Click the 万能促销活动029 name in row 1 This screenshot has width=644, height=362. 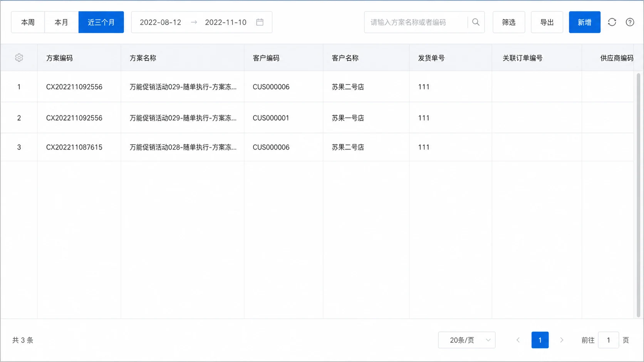(x=183, y=87)
